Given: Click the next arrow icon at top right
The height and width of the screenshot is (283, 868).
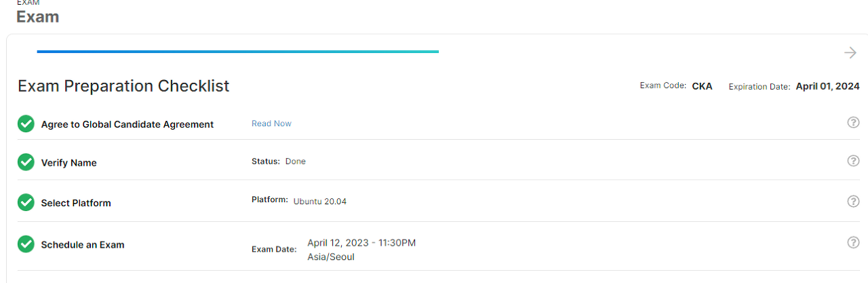Looking at the screenshot, I should click(850, 53).
